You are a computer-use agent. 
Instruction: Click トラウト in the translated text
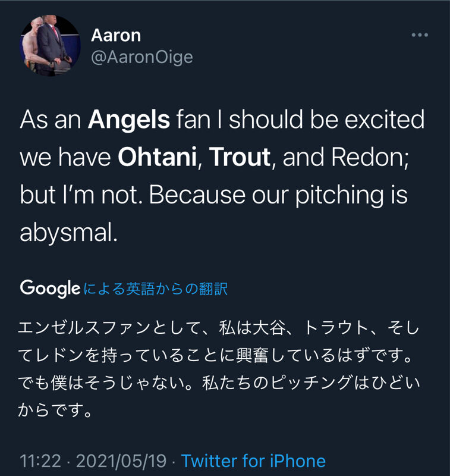tap(336, 327)
